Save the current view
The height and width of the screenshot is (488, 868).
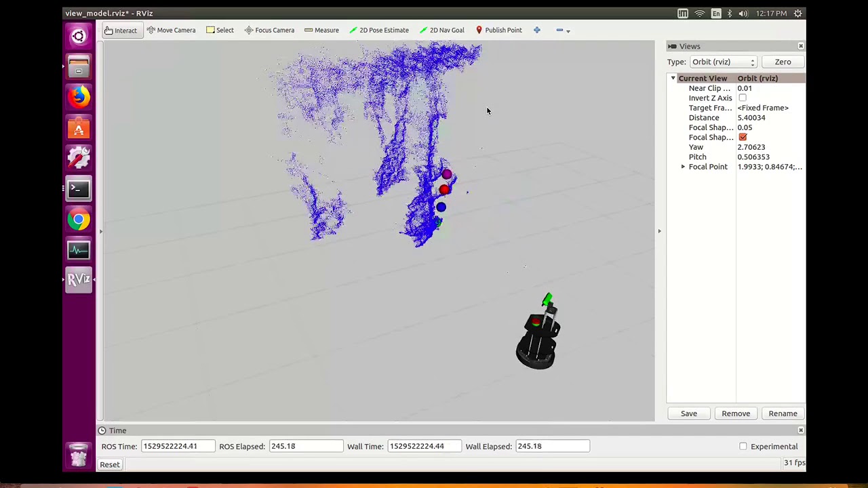689,413
